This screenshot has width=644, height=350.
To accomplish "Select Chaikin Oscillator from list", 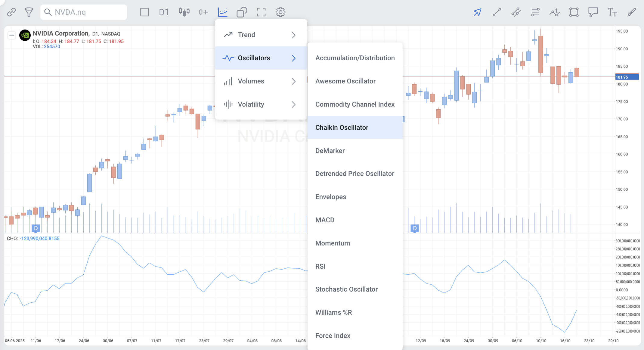I will pos(342,128).
